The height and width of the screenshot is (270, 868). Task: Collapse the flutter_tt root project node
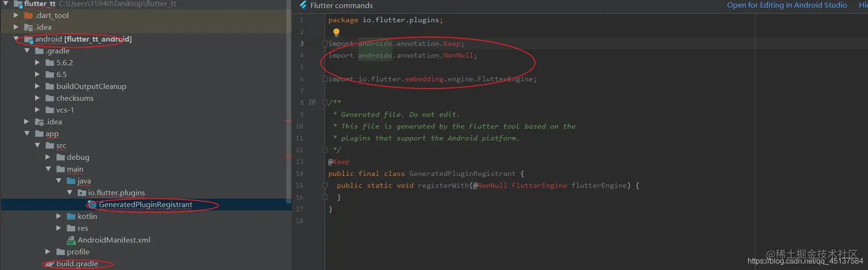(6, 3)
